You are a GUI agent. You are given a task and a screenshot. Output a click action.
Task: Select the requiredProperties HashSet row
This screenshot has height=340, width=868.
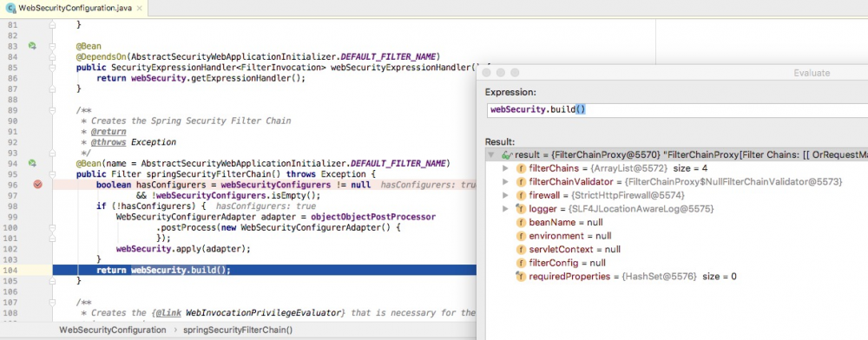[x=676, y=277]
